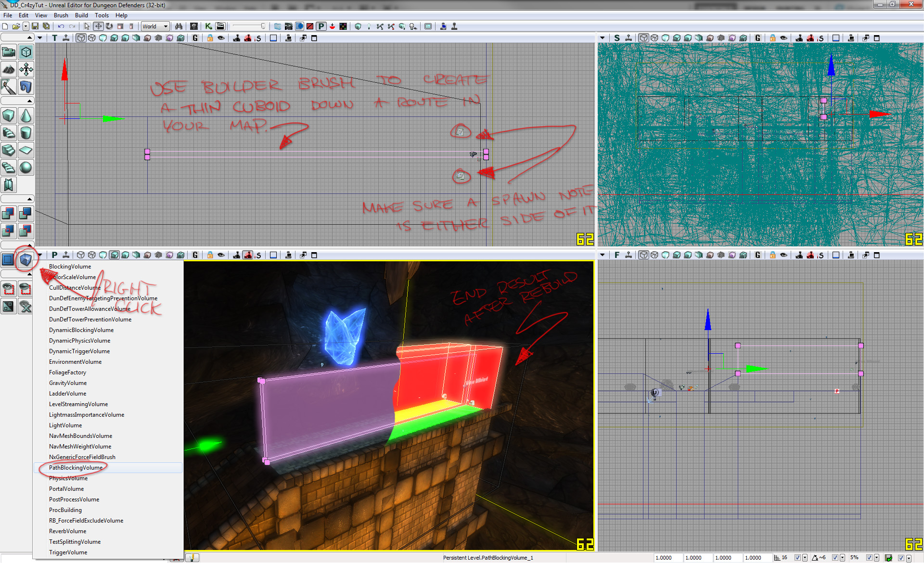This screenshot has height=563, width=924.
Task: Open top-left viewport options arrow
Action: tap(40, 38)
